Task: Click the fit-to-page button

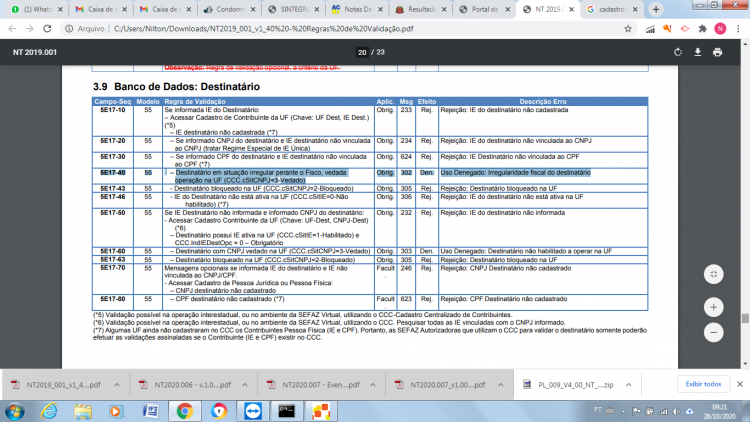Action: [713, 274]
